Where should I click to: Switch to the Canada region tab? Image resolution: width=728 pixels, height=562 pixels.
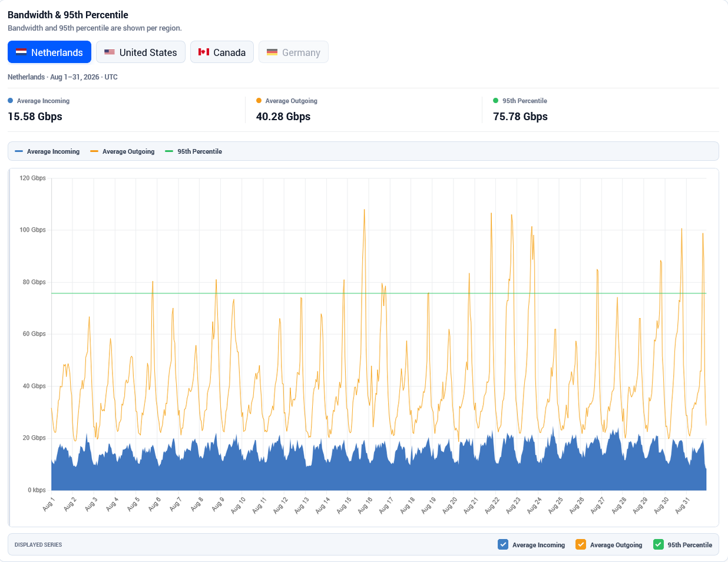point(222,52)
